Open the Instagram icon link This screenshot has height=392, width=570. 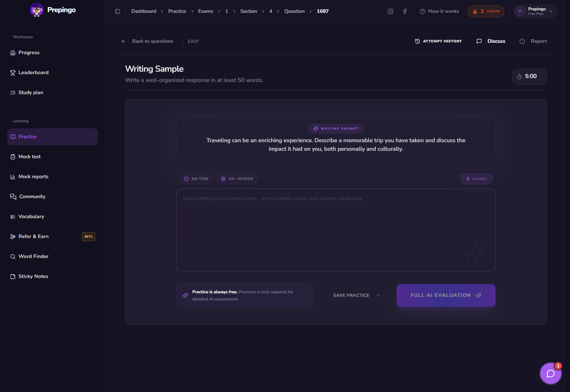390,11
